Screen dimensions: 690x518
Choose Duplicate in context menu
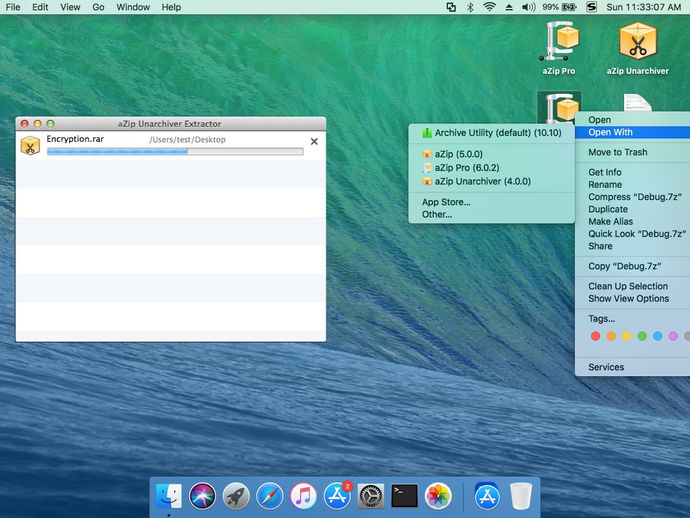coord(632,209)
